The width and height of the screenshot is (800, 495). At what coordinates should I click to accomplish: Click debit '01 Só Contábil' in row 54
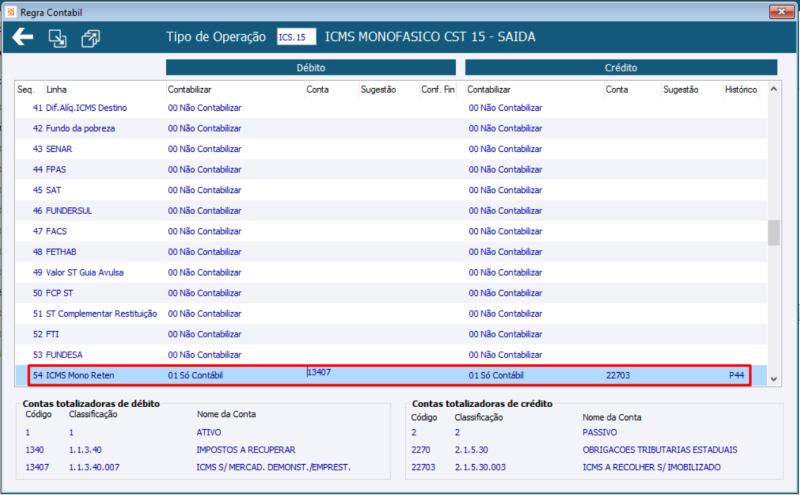tap(195, 375)
